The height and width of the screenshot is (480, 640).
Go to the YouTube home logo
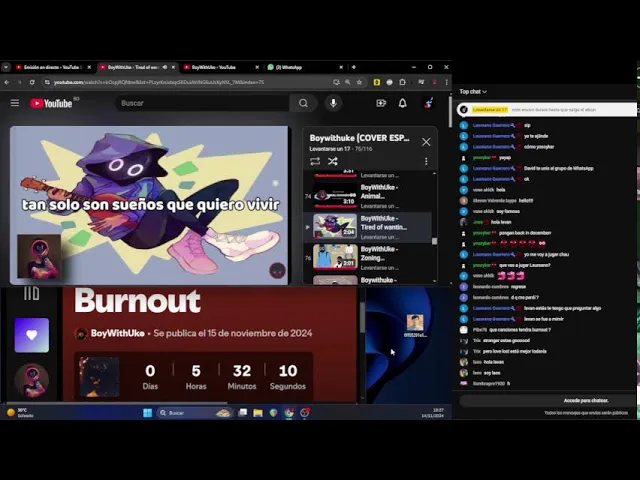pyautogui.click(x=51, y=103)
